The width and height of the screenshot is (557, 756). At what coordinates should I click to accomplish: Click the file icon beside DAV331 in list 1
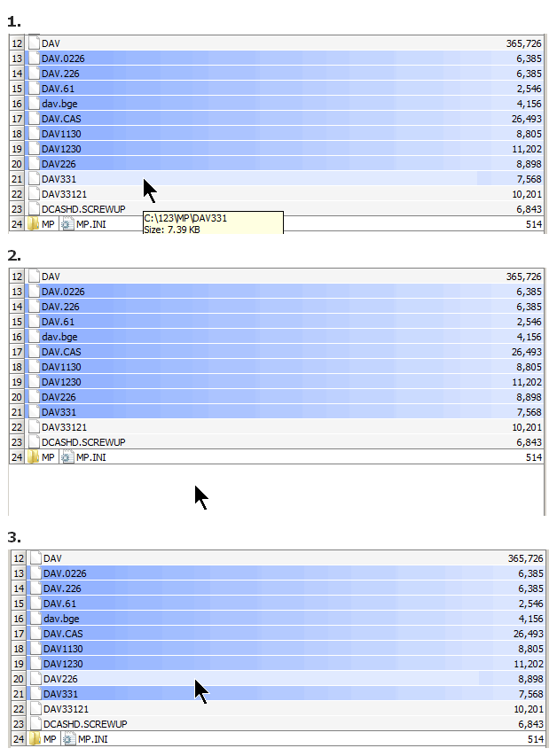34,179
